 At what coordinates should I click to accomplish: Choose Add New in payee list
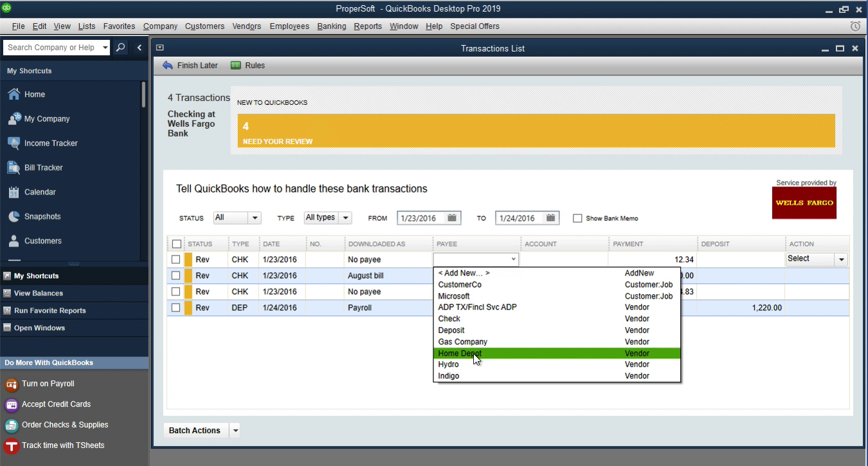(557, 274)
